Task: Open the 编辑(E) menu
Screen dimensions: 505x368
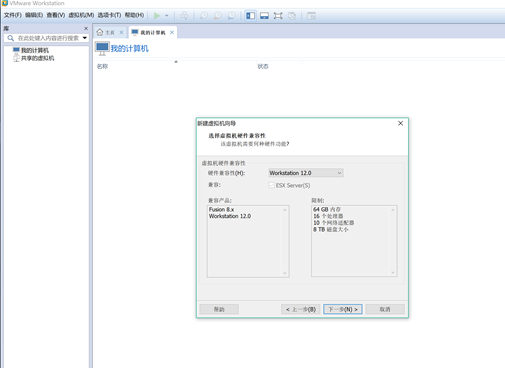Action: (34, 15)
